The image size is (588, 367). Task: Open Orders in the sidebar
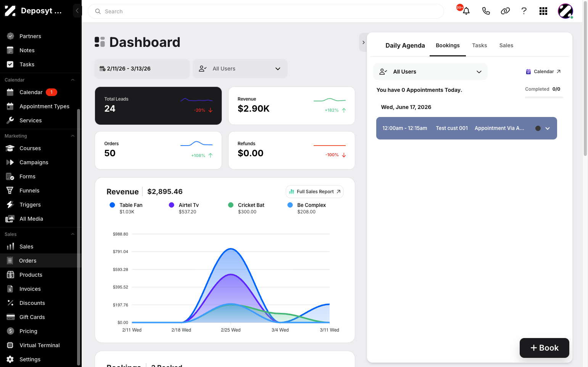(x=41, y=261)
